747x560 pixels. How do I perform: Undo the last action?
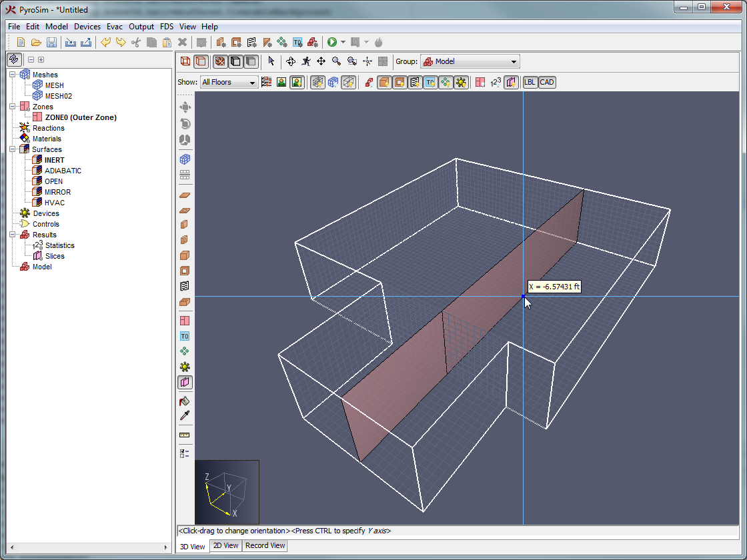pos(105,43)
